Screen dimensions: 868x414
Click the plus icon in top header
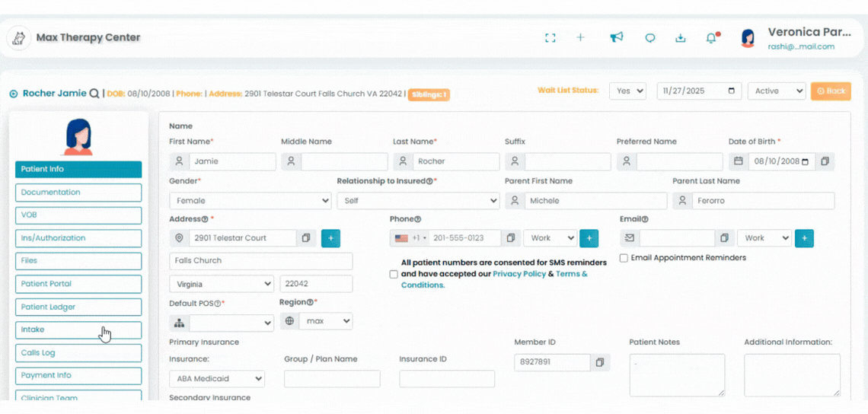pos(580,37)
